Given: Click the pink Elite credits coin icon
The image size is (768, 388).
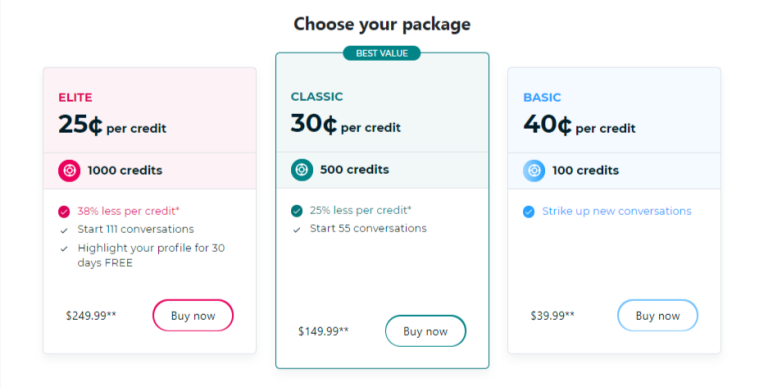Looking at the screenshot, I should coord(69,170).
